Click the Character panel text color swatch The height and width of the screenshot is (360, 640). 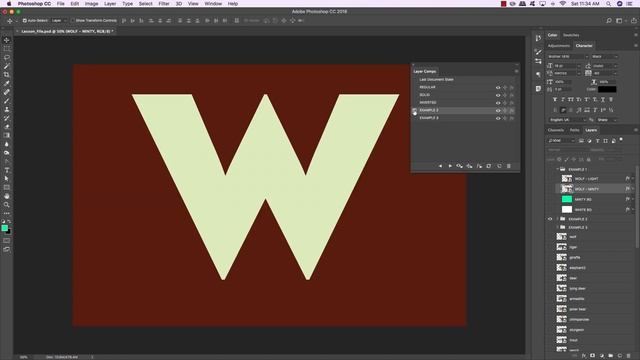607,89
